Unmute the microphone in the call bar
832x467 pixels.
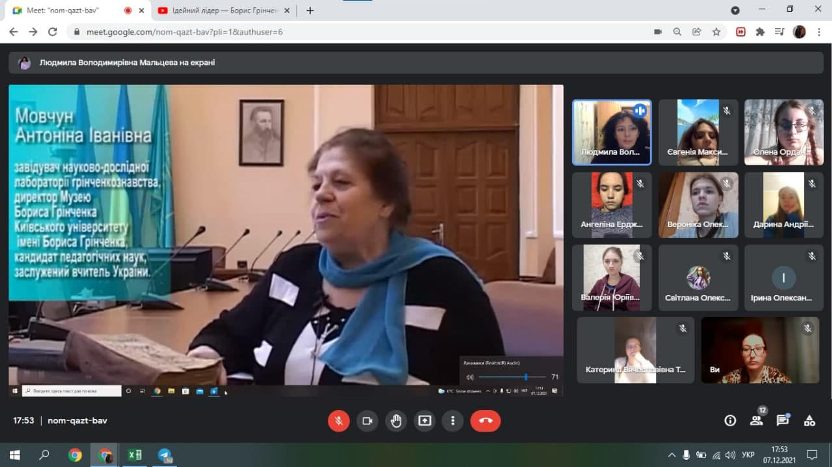pos(339,421)
